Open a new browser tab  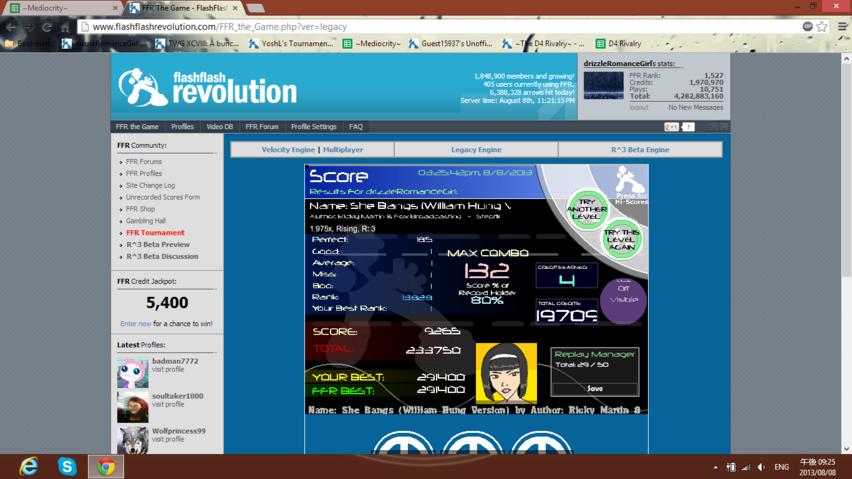click(255, 8)
